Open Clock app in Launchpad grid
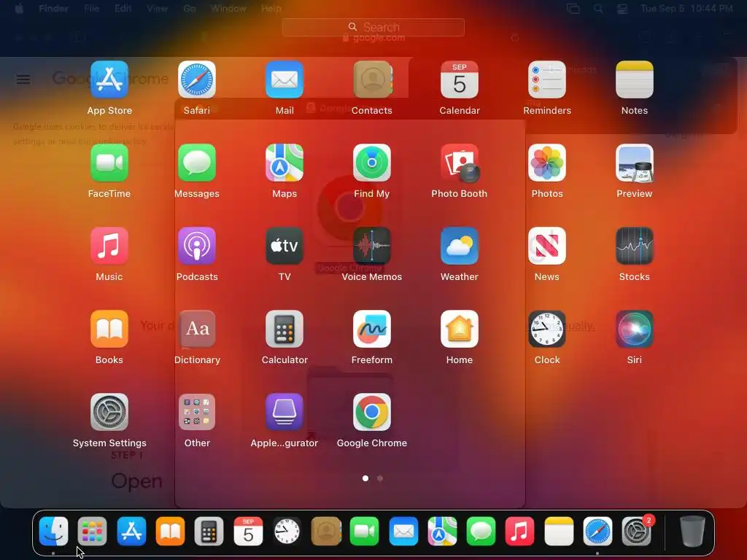The image size is (747, 560). 547,329
